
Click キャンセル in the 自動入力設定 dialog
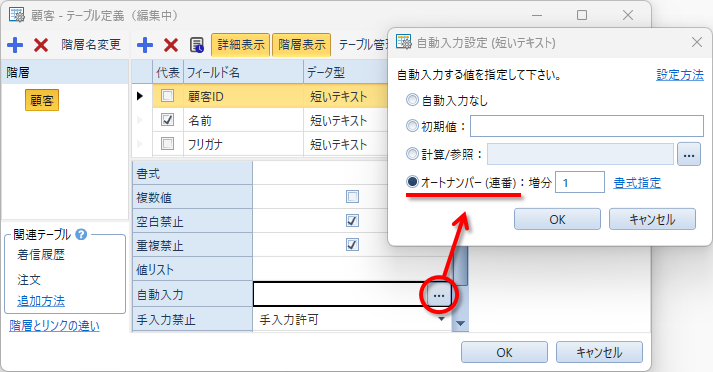pos(653,219)
